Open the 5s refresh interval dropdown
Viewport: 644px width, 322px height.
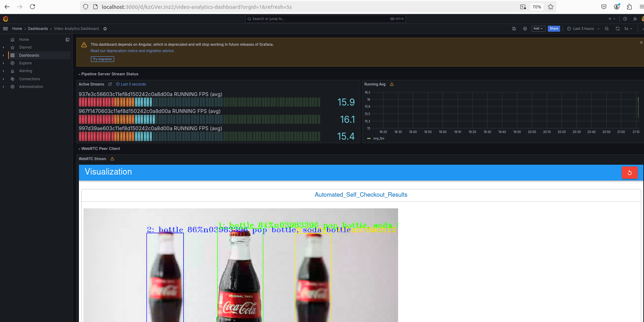pos(628,29)
